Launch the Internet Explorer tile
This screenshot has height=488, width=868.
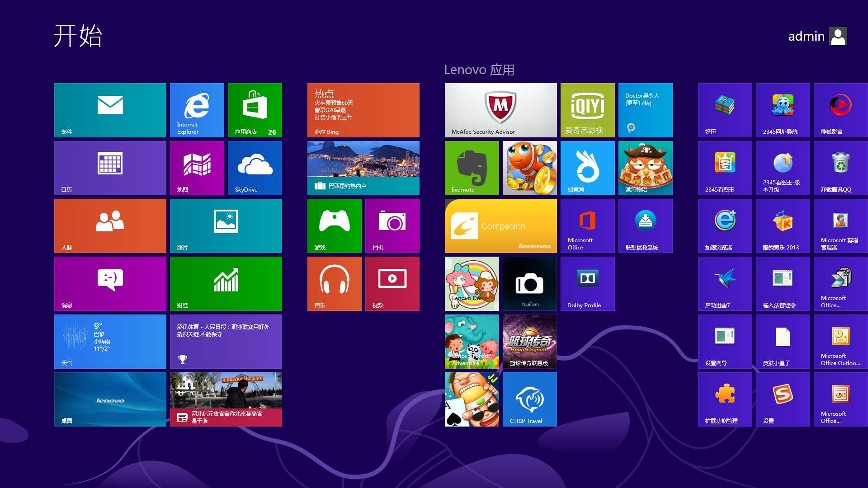click(197, 110)
